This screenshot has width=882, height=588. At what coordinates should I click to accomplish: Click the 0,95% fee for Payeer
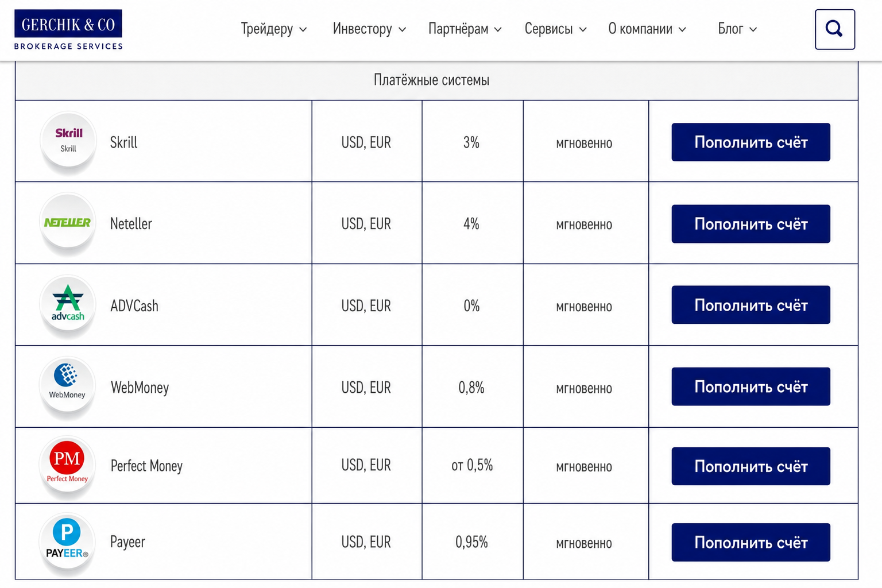471,542
